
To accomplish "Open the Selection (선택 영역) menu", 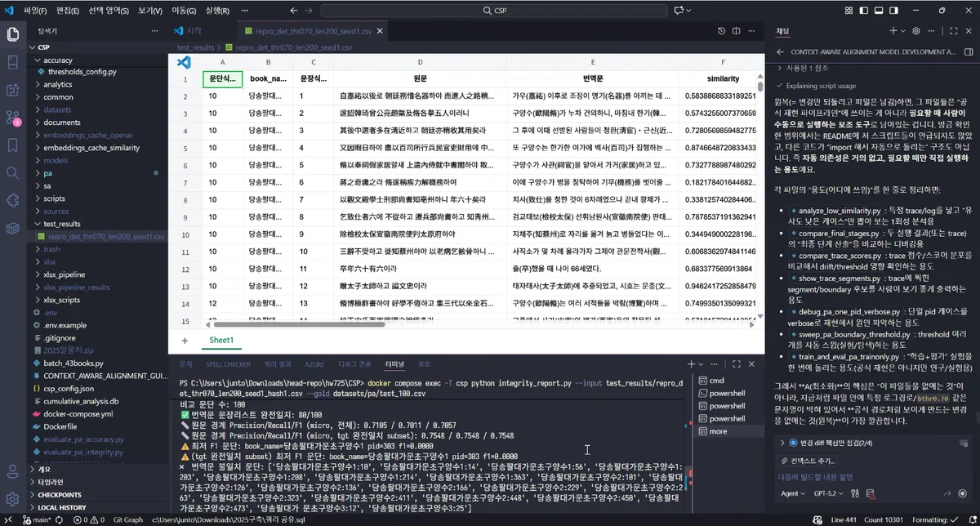I will [109, 11].
